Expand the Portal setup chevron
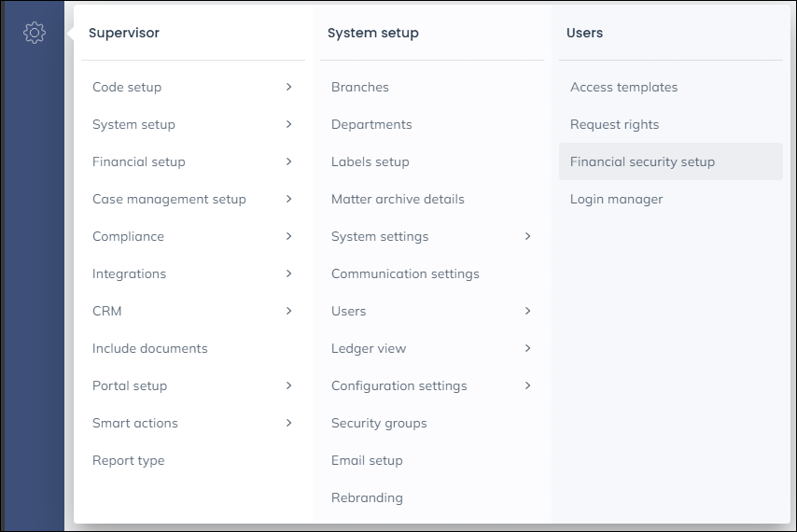Screen dimensions: 797x532 tap(289, 385)
